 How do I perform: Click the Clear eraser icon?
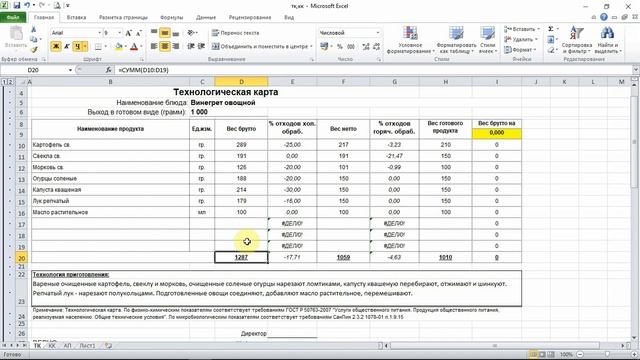(551, 49)
